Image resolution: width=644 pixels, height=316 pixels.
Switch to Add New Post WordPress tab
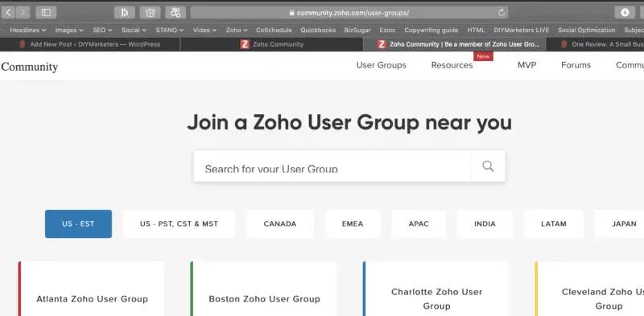point(90,44)
